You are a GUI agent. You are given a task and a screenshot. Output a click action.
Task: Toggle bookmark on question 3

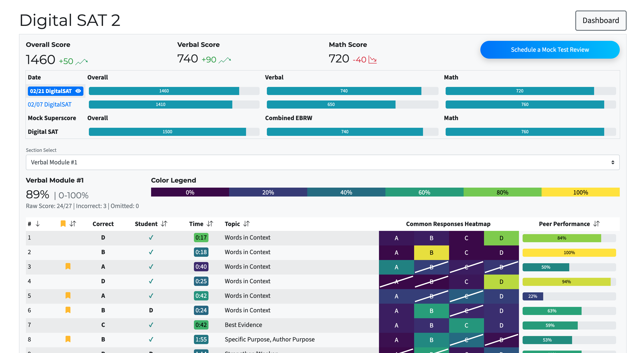[x=68, y=266]
